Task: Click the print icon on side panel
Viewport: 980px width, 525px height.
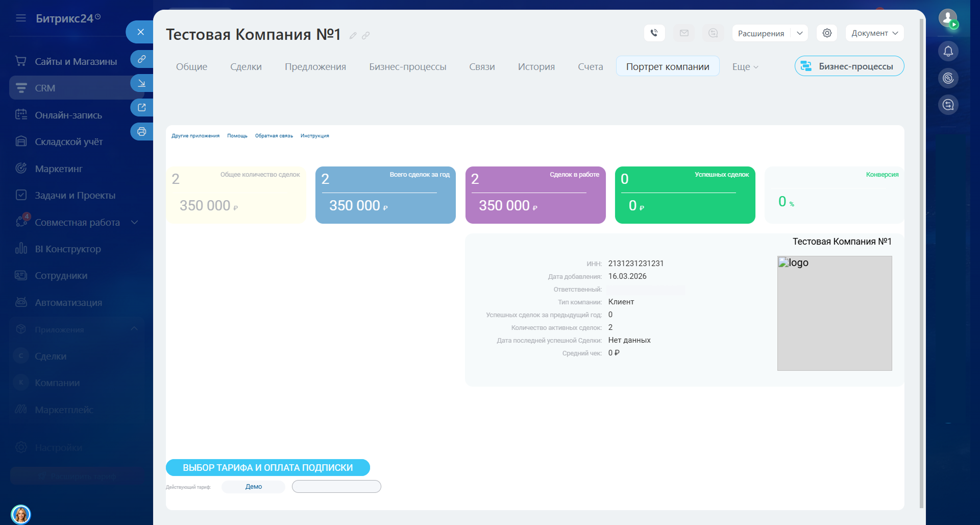Action: (x=141, y=132)
